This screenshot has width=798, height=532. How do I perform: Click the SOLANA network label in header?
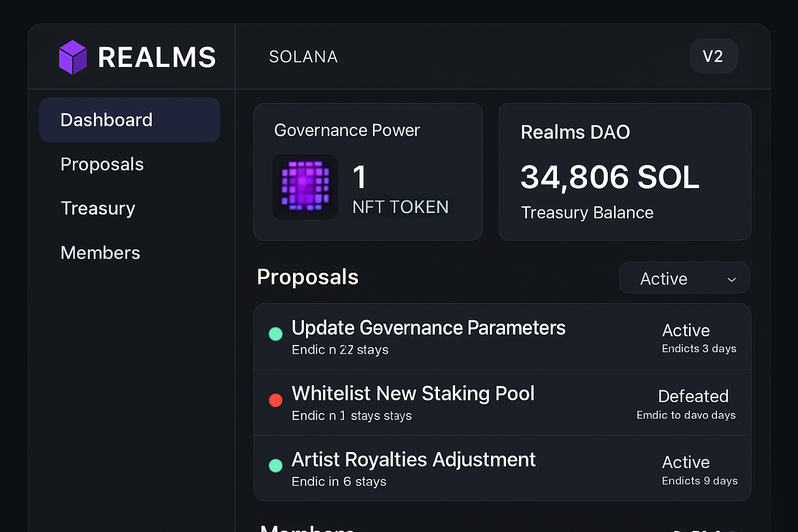pos(303,57)
